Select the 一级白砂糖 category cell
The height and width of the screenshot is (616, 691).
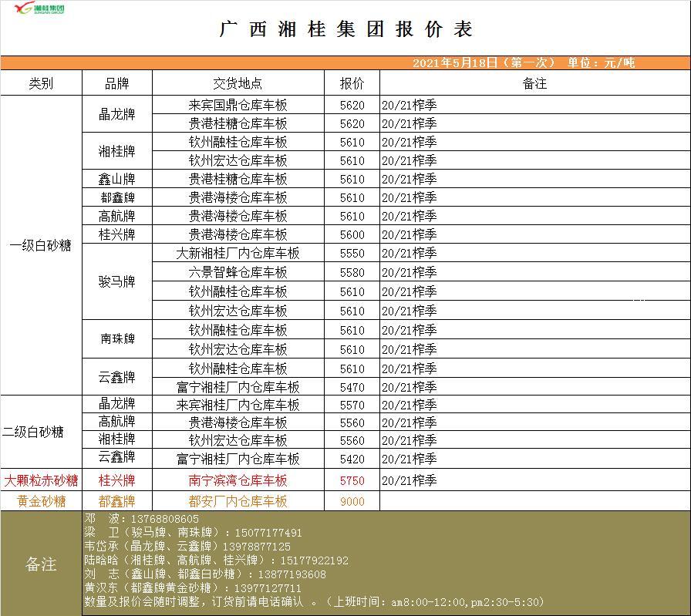41,245
